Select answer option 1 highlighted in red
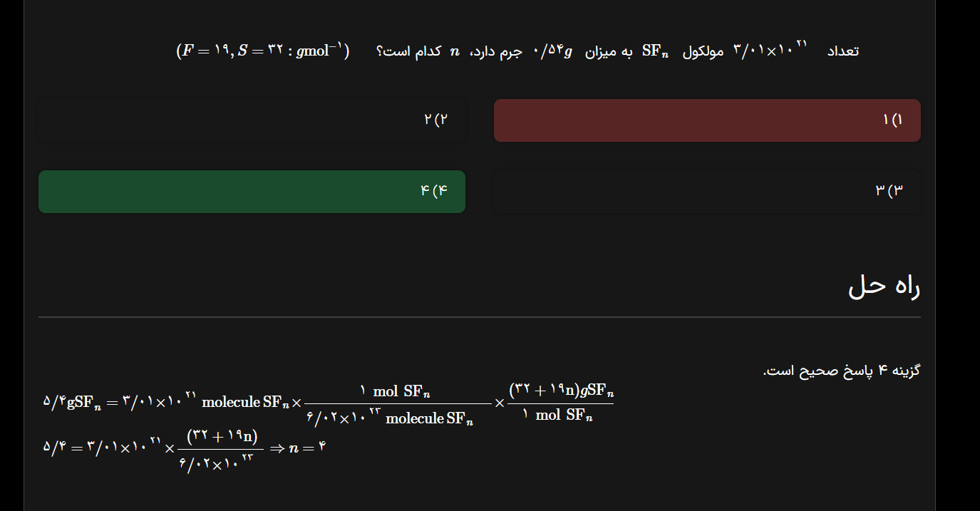Viewport: 980px width, 511px height. coord(707,120)
